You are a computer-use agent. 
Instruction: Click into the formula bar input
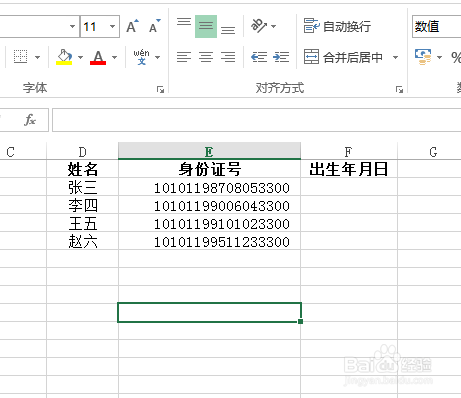click(x=257, y=120)
